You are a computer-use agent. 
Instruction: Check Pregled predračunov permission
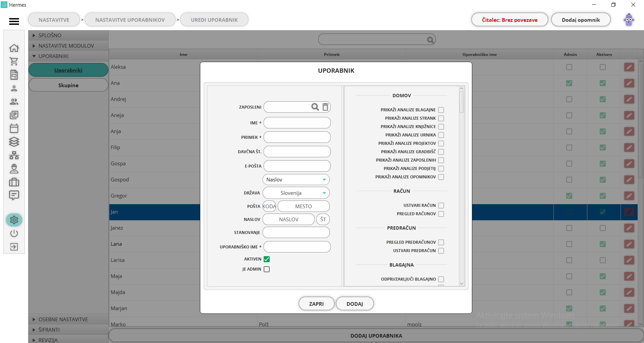tap(441, 242)
